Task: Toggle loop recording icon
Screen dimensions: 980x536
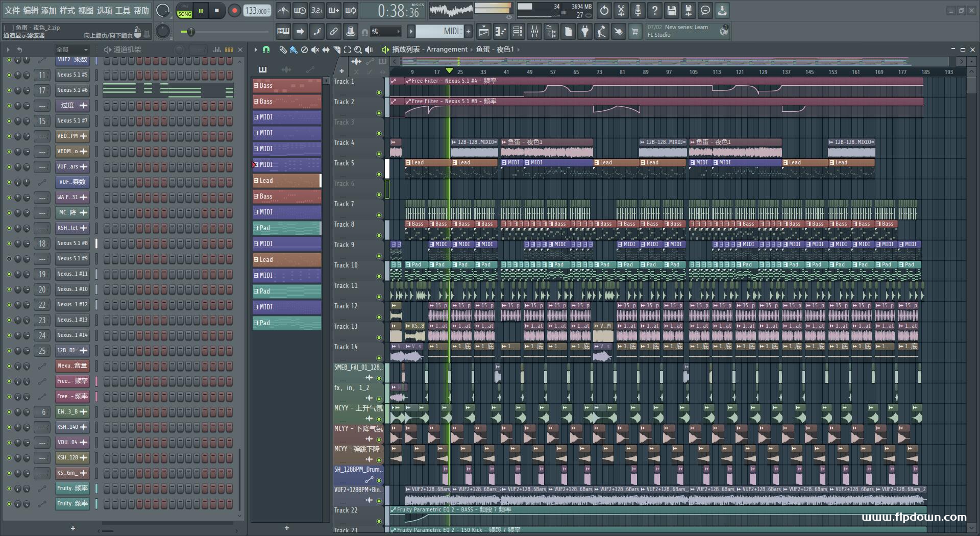Action: click(x=351, y=10)
